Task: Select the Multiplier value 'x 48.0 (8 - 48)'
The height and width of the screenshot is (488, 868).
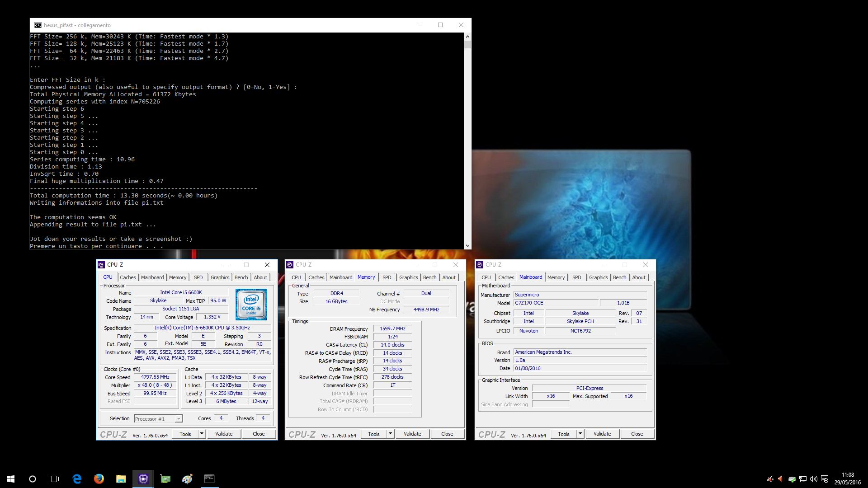Action: (x=155, y=385)
